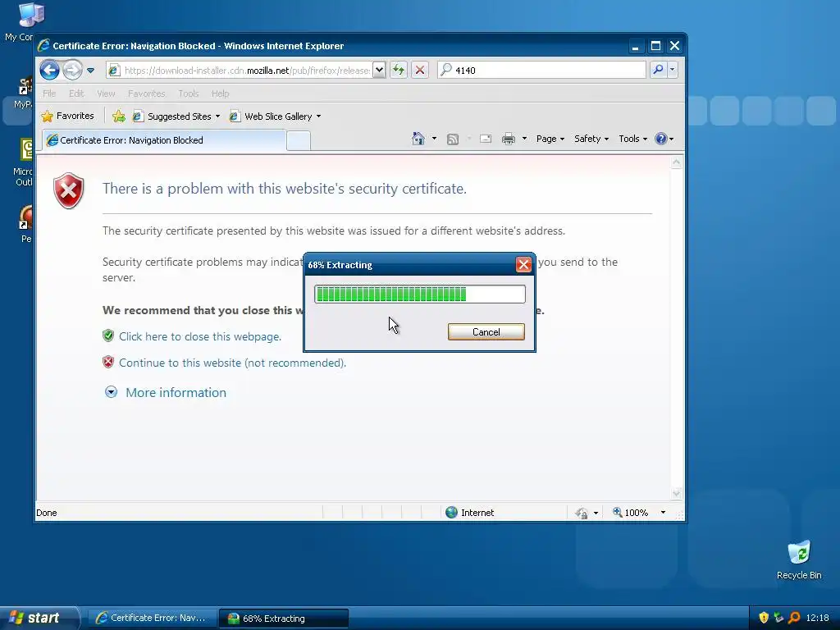Viewport: 840px width, 630px height.
Task: Expand the More information section
Action: point(176,393)
